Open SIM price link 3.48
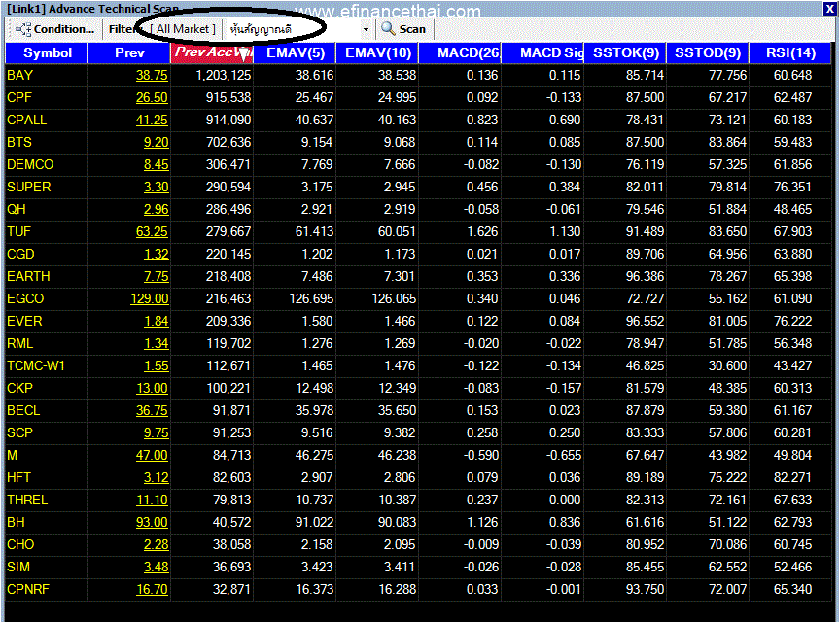This screenshot has height=622, width=840. coord(156,568)
